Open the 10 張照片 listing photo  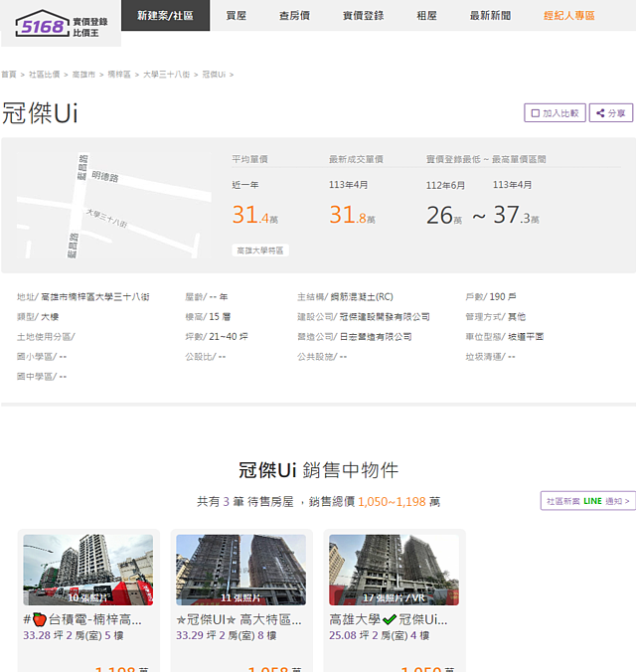pos(87,570)
